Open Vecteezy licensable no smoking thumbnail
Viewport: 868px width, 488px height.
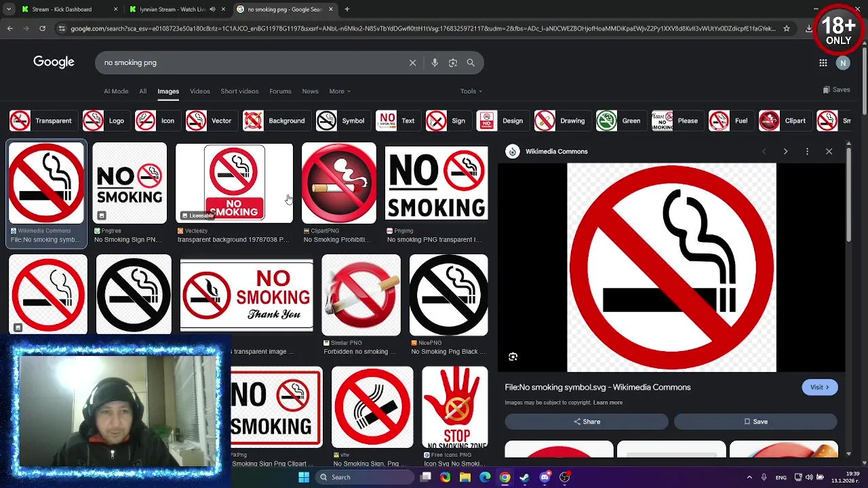click(x=234, y=183)
